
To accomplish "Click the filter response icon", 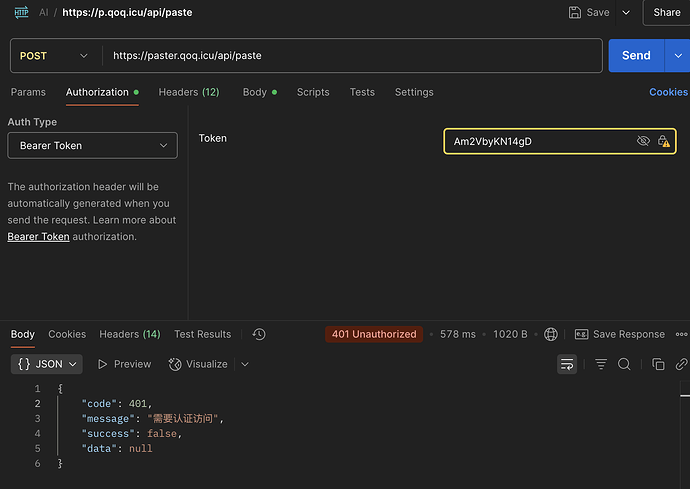I will pyautogui.click(x=601, y=364).
